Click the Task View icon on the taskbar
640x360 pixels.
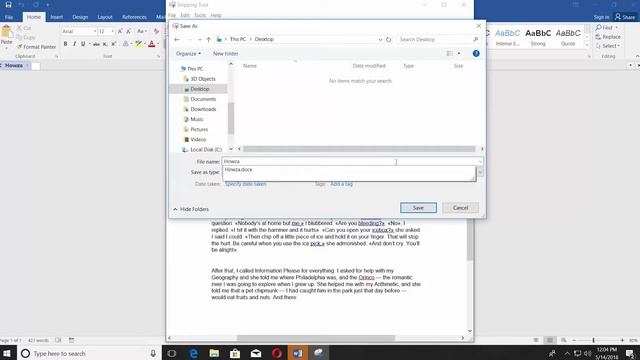point(172,353)
